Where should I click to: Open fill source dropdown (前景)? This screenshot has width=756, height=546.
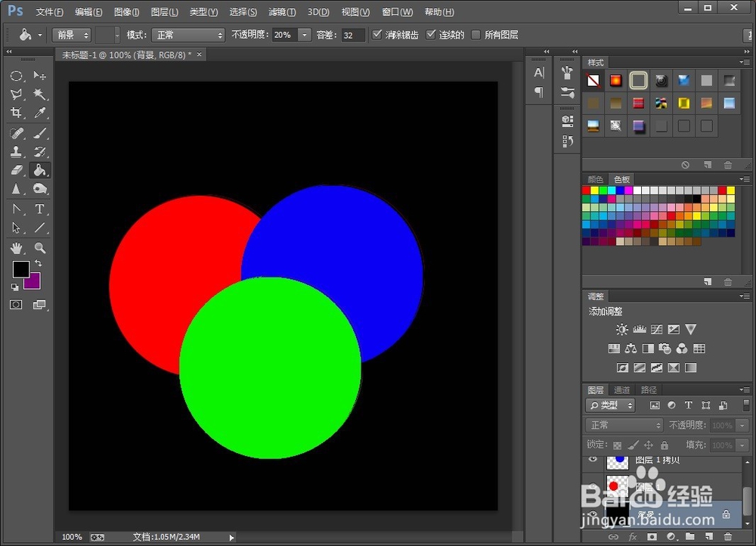pyautogui.click(x=71, y=35)
